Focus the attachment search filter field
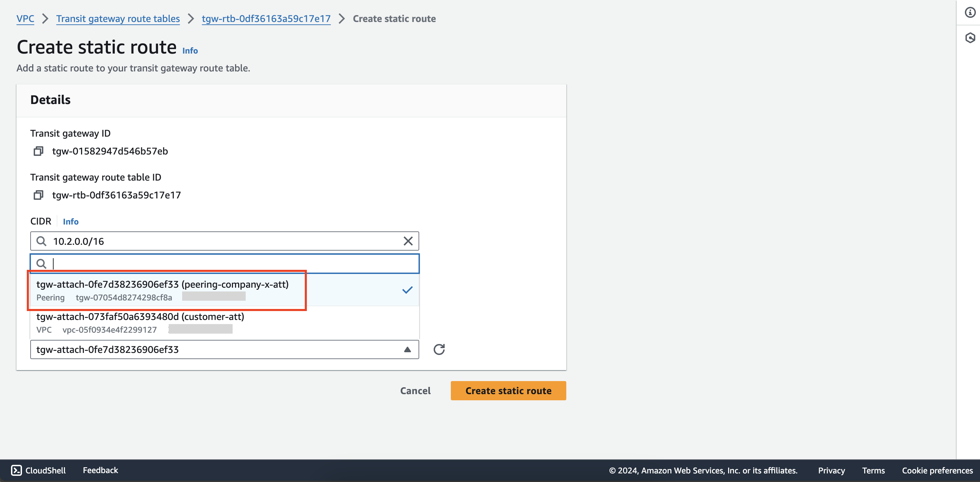The image size is (980, 482). (x=225, y=263)
